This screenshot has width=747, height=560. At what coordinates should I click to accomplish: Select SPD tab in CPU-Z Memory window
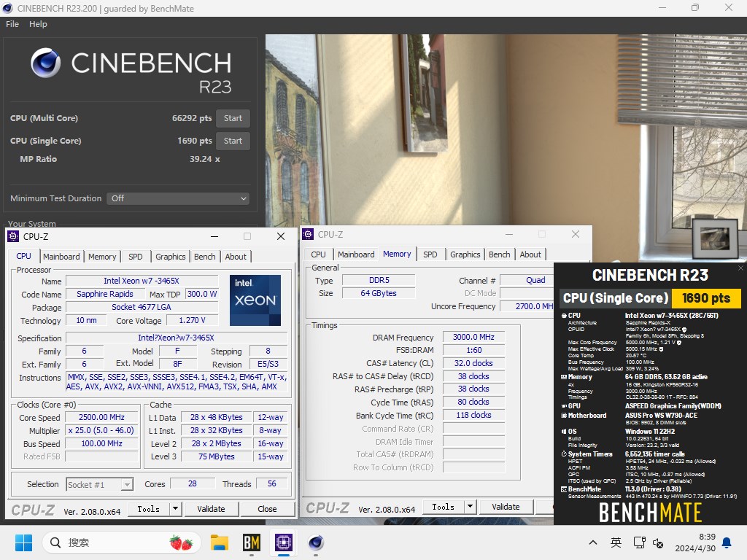(x=430, y=254)
